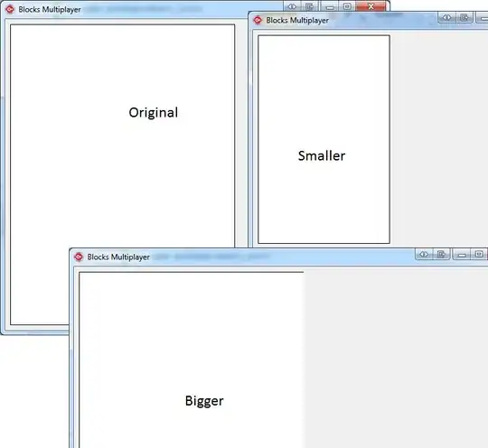The image size is (488, 448).
Task: Click inside the white game board of the Bigger window
Action: pos(192,360)
